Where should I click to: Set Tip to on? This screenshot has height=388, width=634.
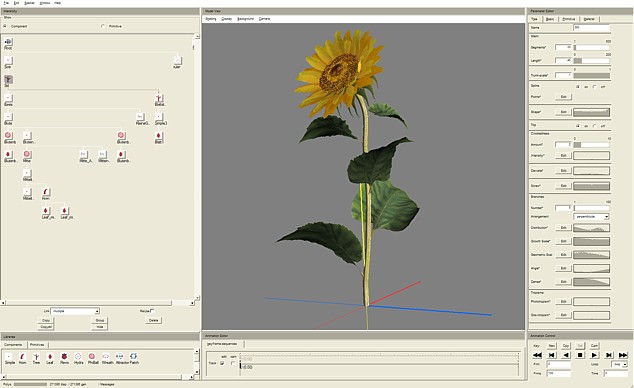click(578, 126)
